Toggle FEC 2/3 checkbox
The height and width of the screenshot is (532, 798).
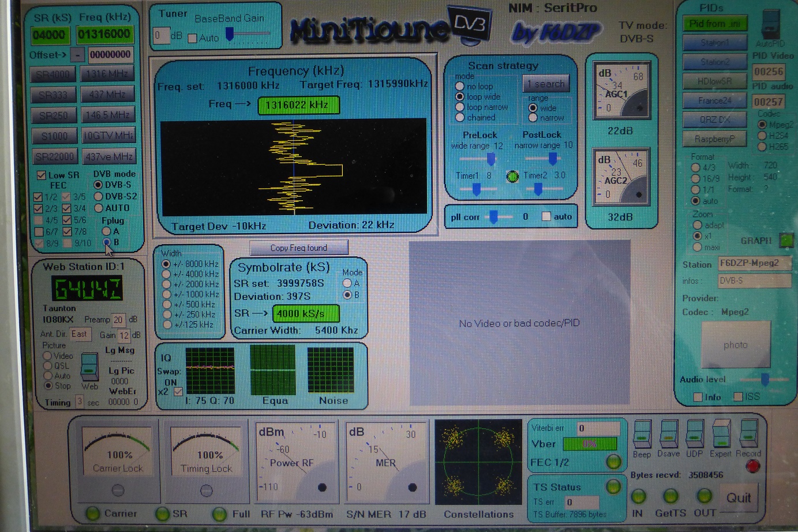coord(38,208)
